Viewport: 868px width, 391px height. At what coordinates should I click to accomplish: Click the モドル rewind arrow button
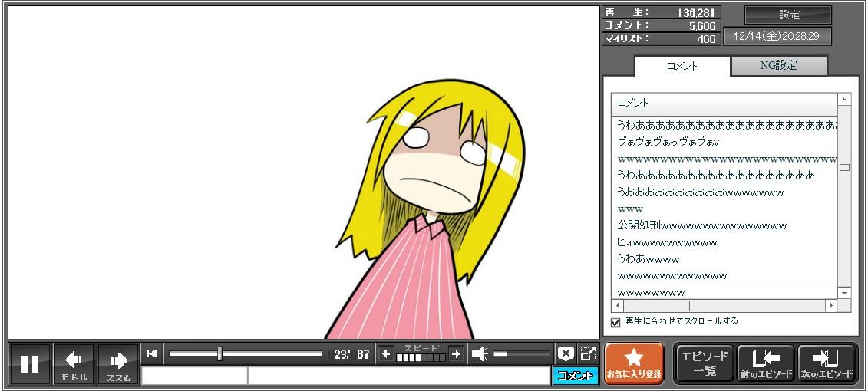[x=74, y=363]
